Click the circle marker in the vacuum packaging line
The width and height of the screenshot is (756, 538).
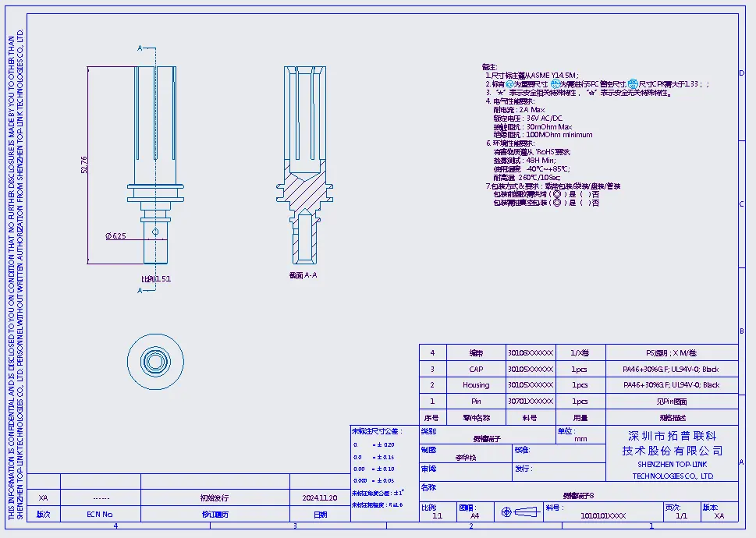click(555, 204)
